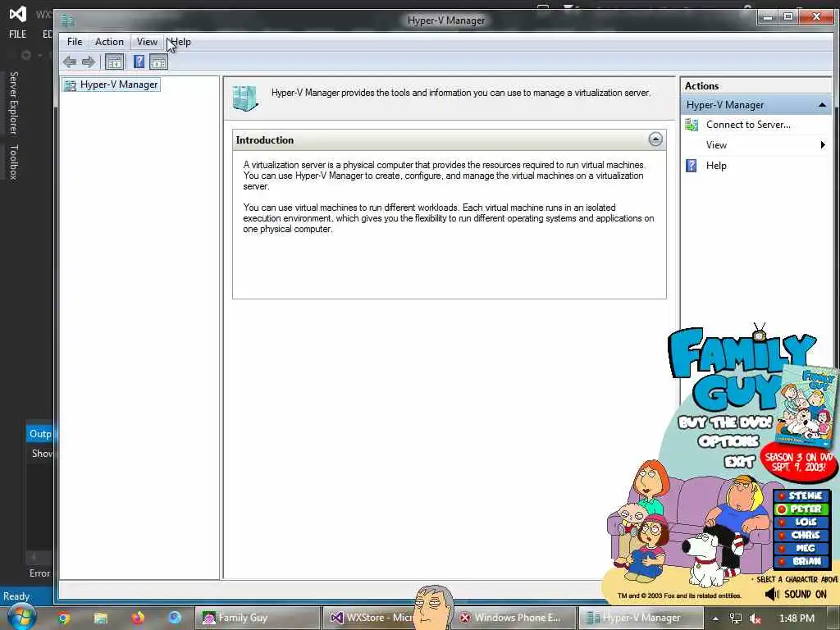This screenshot has width=840, height=630.
Task: Click the blue question mark Help toolbar icon
Action: click(x=139, y=62)
